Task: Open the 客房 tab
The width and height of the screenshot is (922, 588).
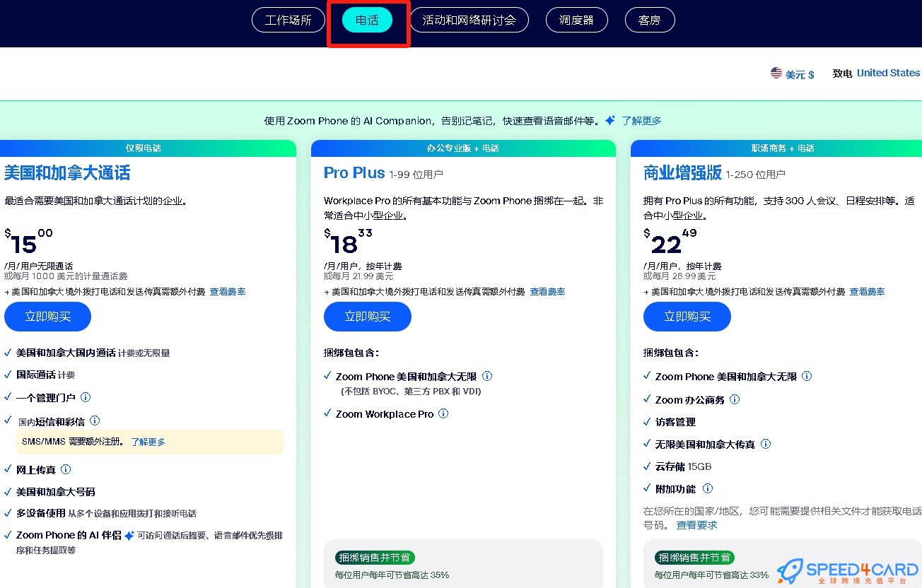Action: (x=650, y=20)
